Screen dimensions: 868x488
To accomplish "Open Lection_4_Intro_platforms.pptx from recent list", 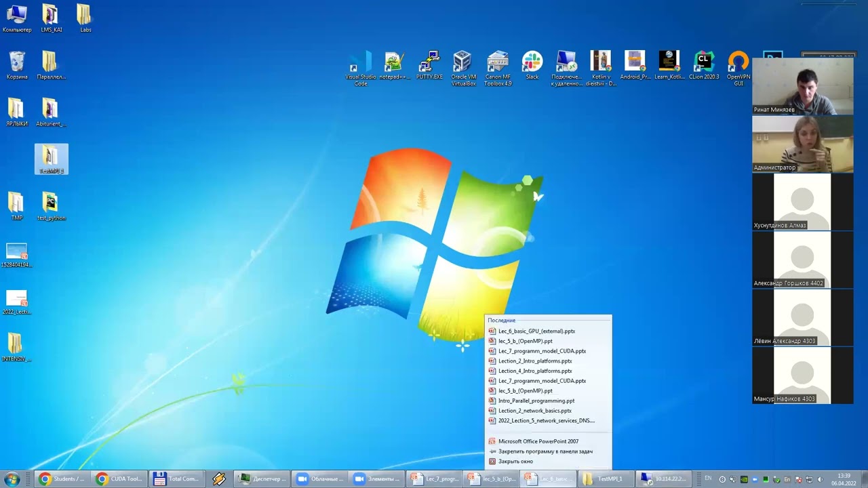I will coord(548,371).
